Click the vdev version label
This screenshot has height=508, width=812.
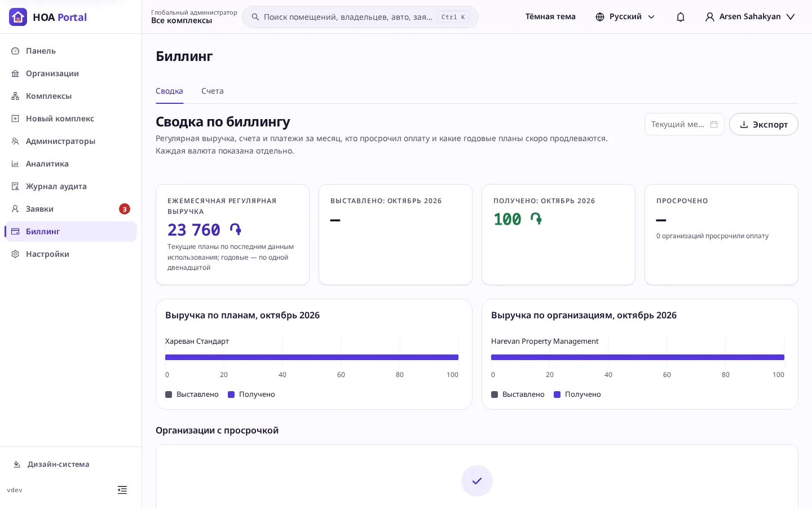tap(15, 490)
